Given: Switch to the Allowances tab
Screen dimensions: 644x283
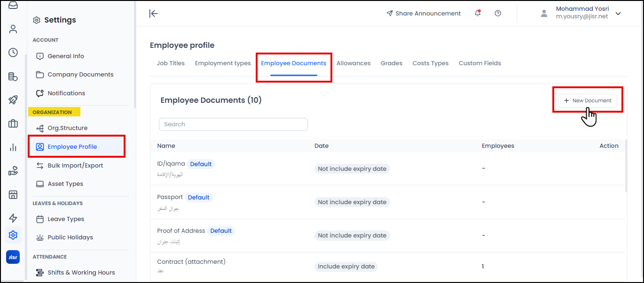Looking at the screenshot, I should [353, 63].
